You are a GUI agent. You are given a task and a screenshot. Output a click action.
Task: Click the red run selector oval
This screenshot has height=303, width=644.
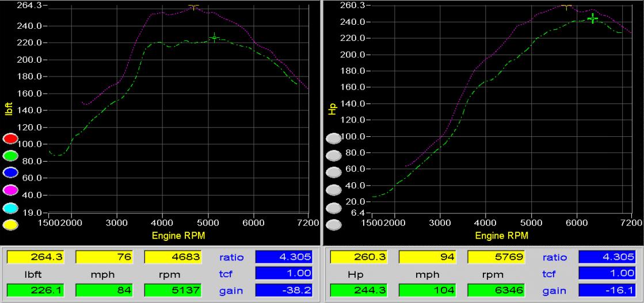[x=12, y=139]
